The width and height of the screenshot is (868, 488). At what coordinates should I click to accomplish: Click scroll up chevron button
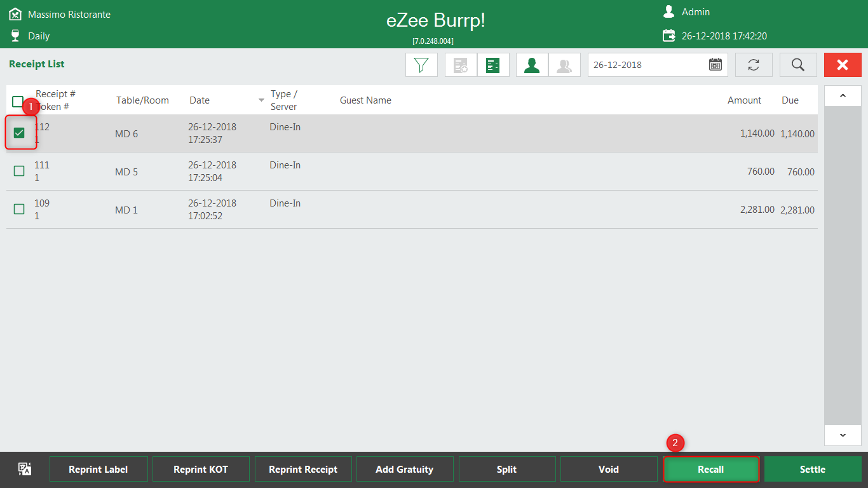click(x=843, y=96)
